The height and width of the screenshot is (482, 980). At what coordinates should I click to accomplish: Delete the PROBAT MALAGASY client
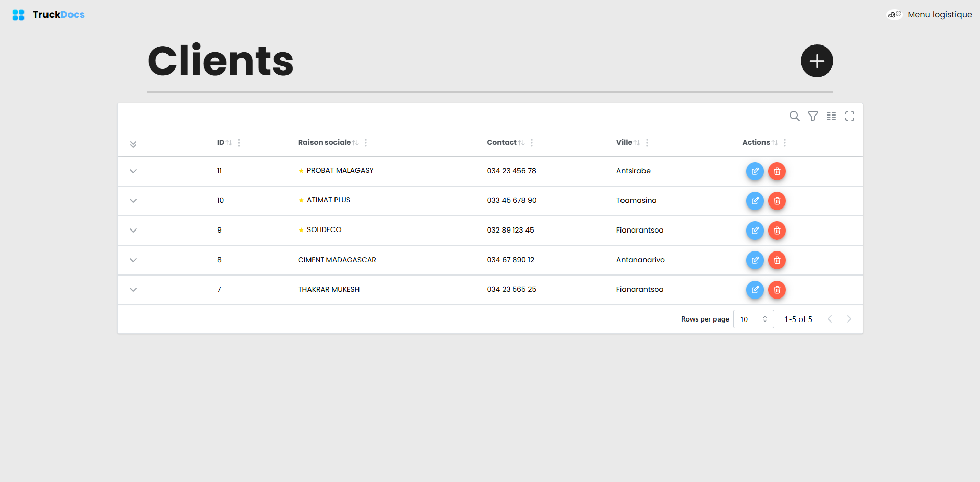pyautogui.click(x=777, y=171)
